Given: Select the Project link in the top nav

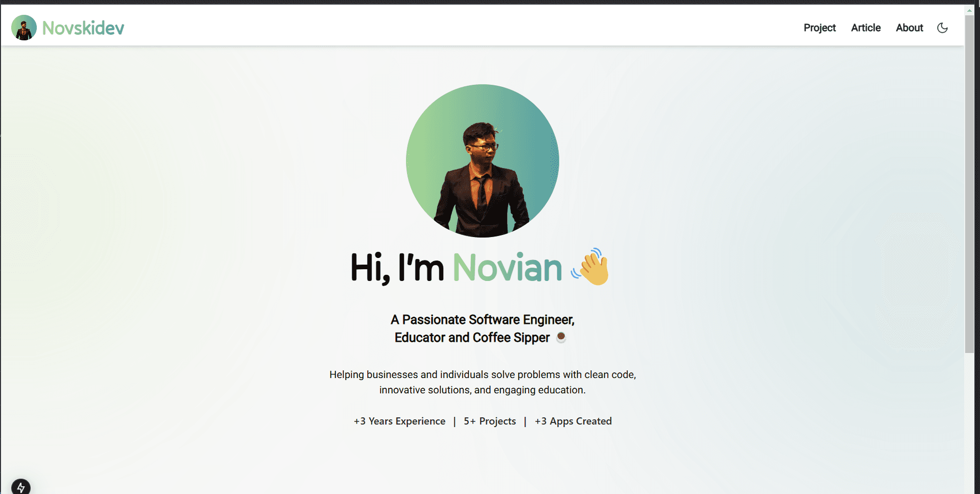Looking at the screenshot, I should coord(820,28).
